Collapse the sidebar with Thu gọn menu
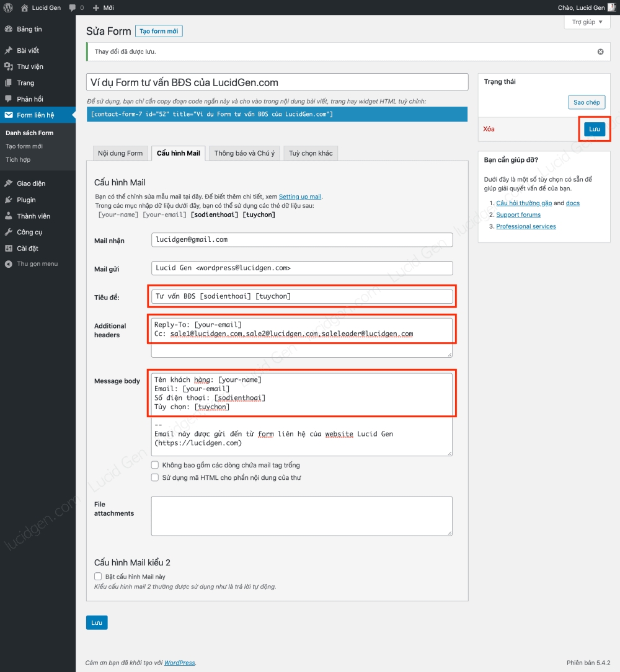620x672 pixels. pos(37,263)
